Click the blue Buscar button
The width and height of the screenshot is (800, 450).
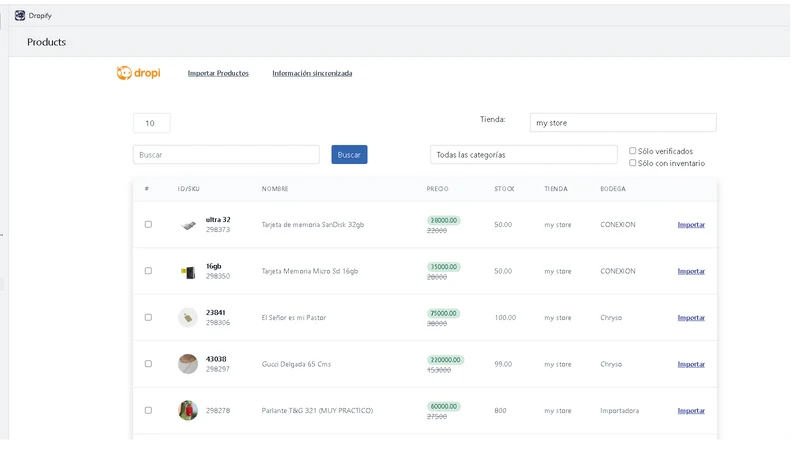click(349, 155)
